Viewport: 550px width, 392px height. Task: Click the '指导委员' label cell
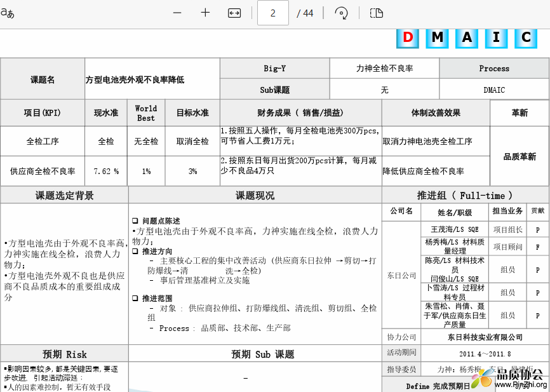click(401, 369)
